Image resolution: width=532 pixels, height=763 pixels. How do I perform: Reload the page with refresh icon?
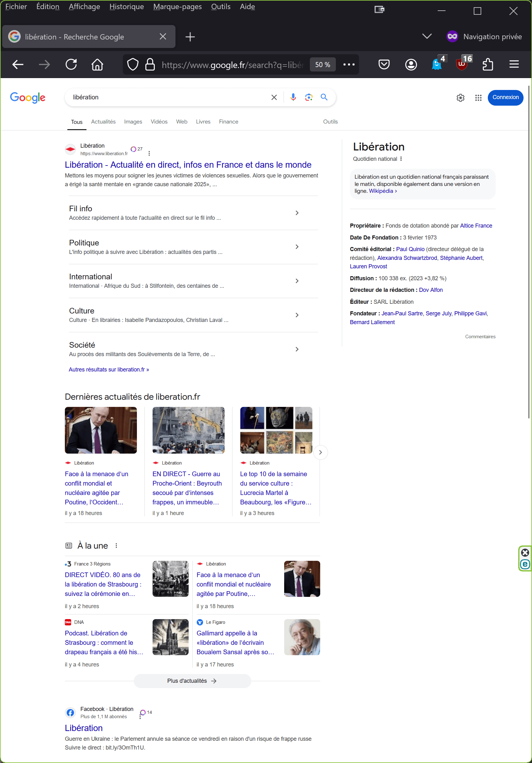pos(71,65)
